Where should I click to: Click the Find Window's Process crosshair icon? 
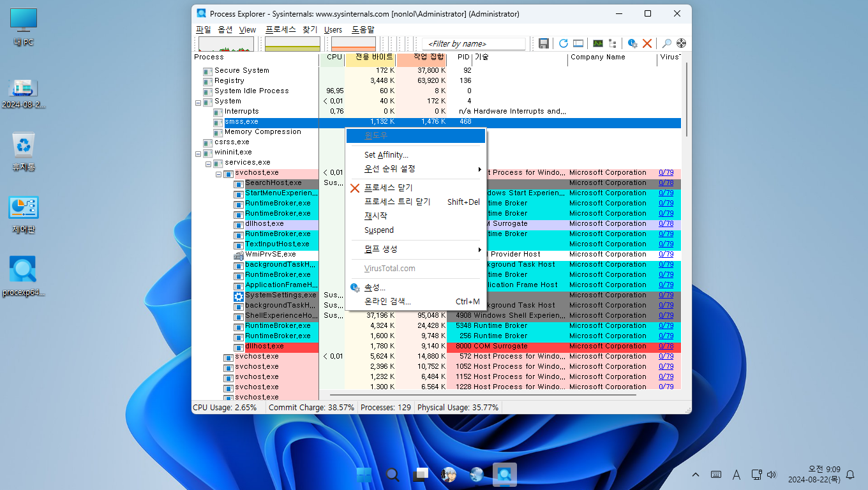tap(681, 43)
